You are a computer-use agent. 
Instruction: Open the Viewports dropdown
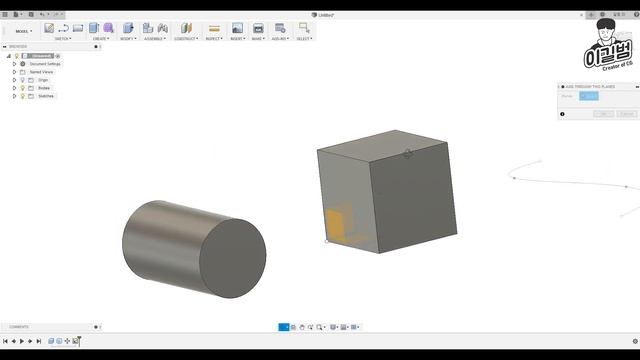click(355, 327)
